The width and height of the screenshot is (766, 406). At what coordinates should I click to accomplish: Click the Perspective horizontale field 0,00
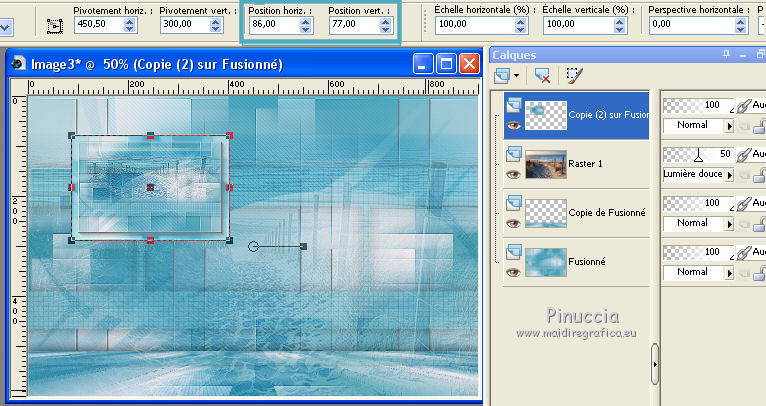[x=692, y=25]
